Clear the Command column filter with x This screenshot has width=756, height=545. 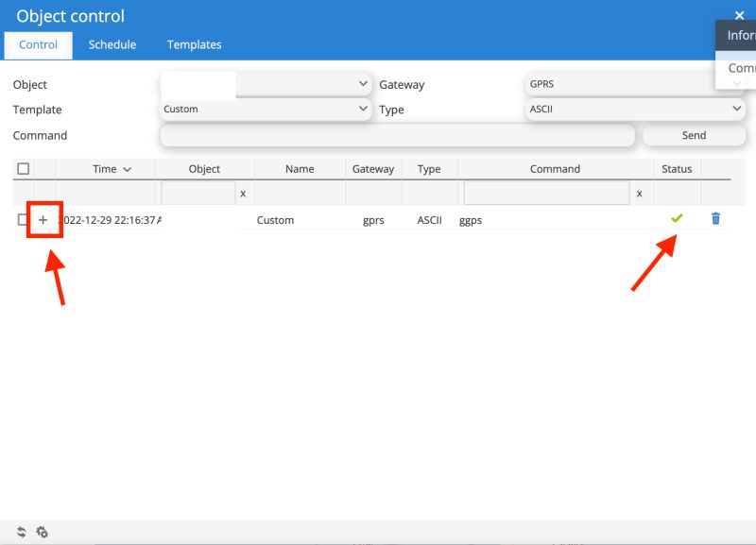pyautogui.click(x=640, y=193)
